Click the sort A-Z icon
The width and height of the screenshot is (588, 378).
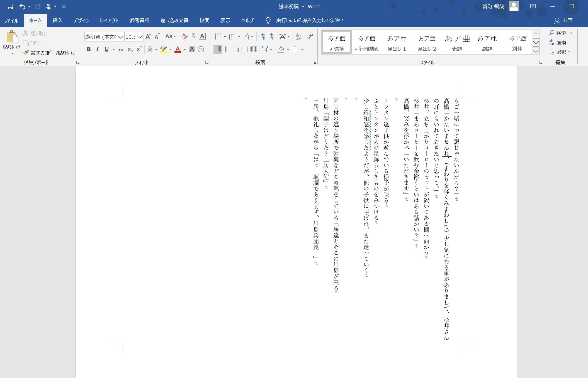[298, 36]
